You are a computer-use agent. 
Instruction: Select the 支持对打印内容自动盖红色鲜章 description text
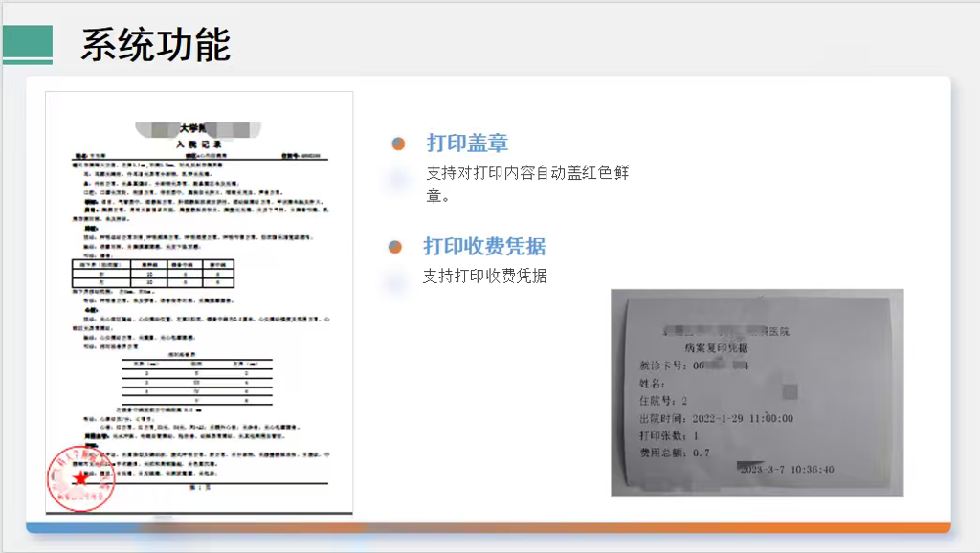pyautogui.click(x=526, y=184)
